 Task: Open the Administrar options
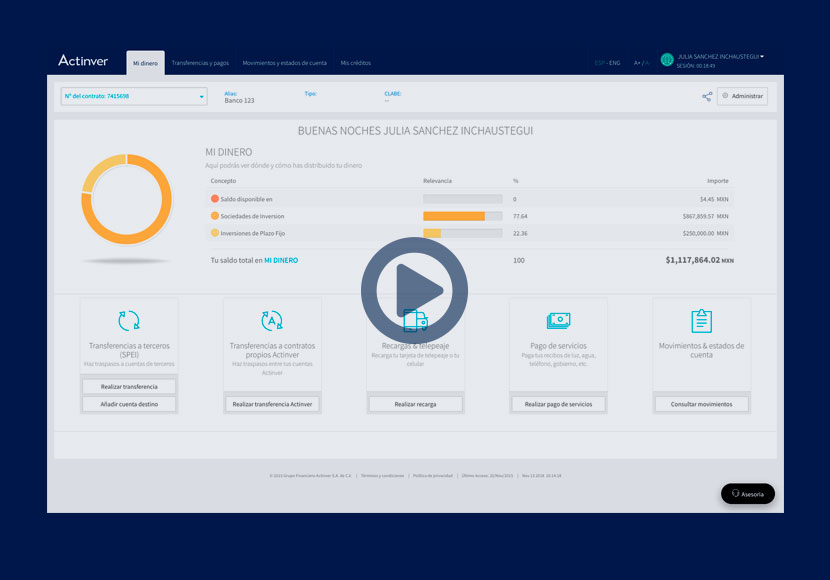(x=742, y=97)
